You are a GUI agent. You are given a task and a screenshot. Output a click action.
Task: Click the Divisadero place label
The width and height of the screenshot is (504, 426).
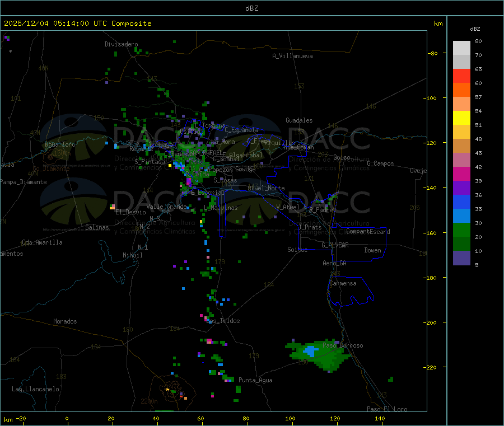[121, 44]
